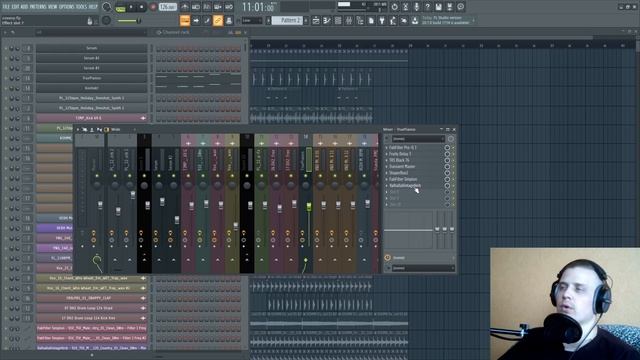The width and height of the screenshot is (640, 360).
Task: Open the PATTERNS menu
Action: click(x=38, y=7)
